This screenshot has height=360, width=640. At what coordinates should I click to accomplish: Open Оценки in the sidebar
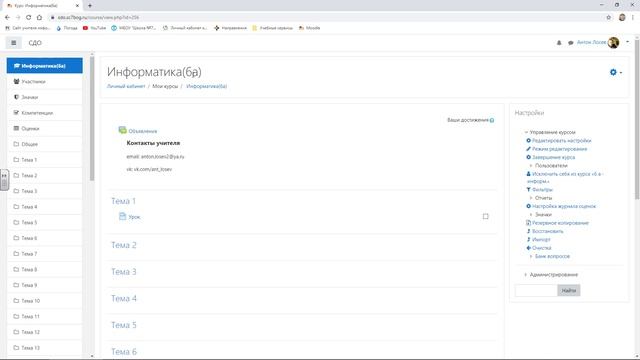44,128
